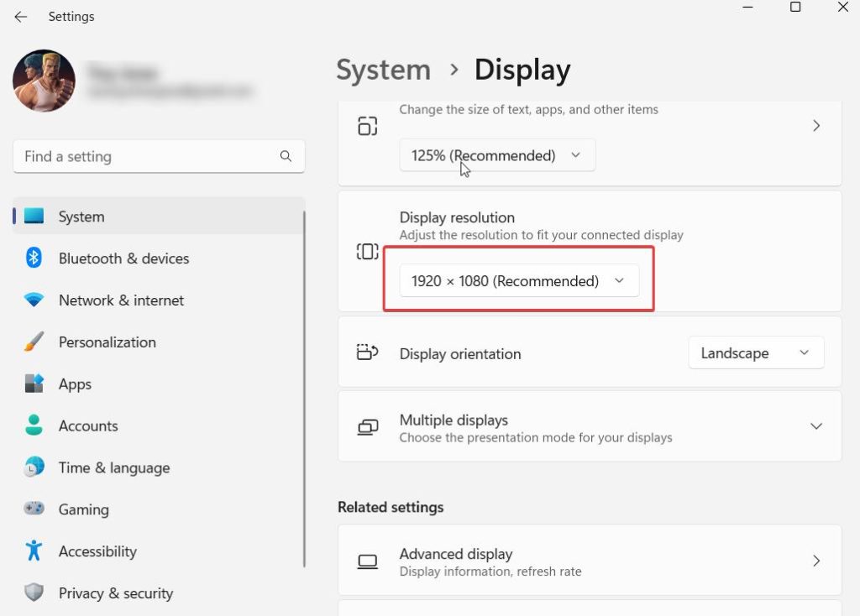Click the Accounts person icon

click(34, 425)
